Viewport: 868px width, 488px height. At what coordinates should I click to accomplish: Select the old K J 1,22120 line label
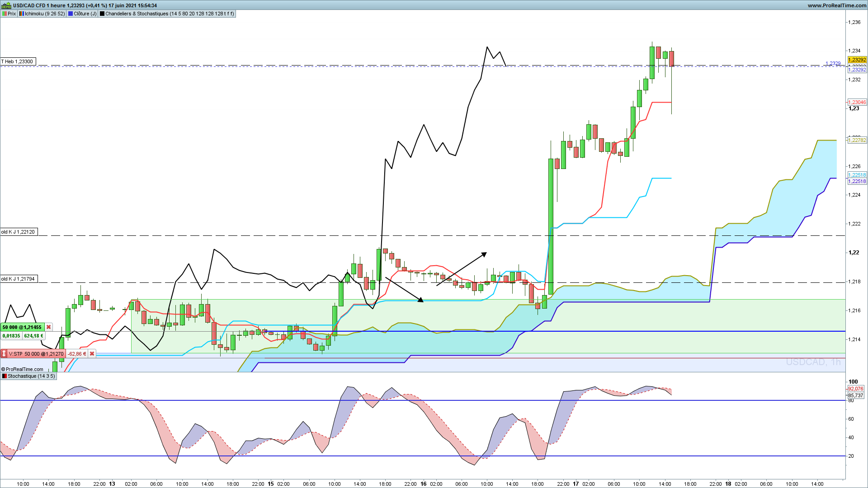click(x=19, y=232)
